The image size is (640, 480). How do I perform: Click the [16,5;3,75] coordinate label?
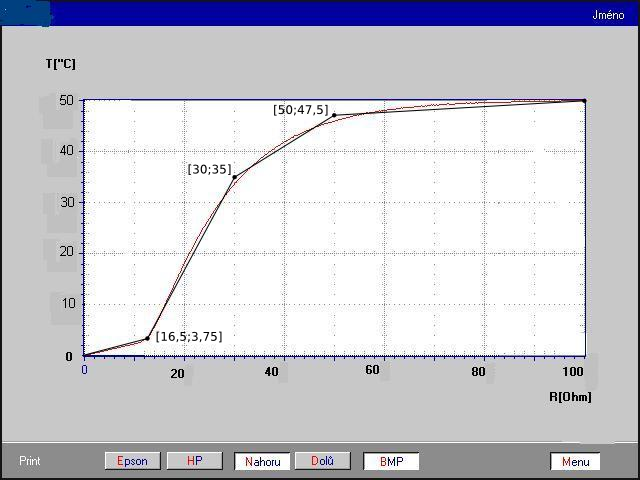(x=188, y=337)
